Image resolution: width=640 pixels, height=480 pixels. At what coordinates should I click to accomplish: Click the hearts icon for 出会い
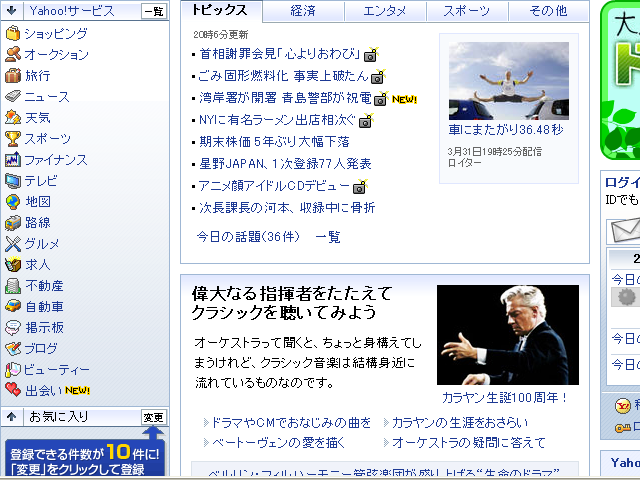coord(13,390)
